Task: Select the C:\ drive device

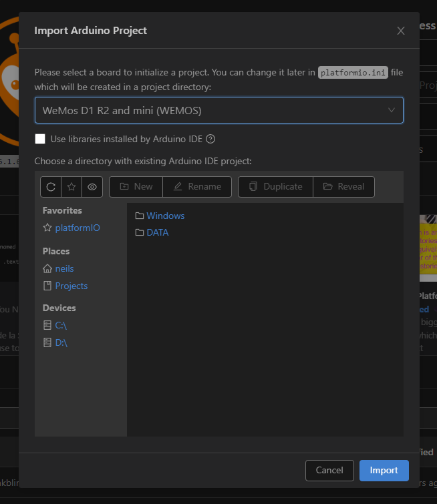Action: click(61, 325)
